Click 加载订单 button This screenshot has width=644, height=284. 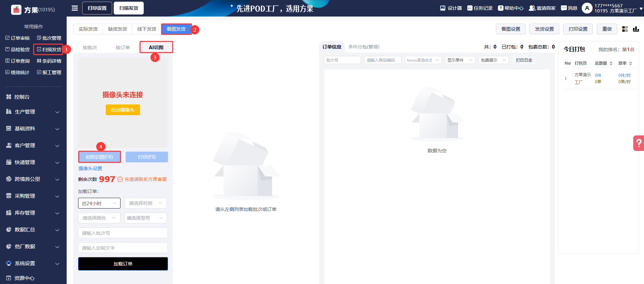click(x=123, y=264)
